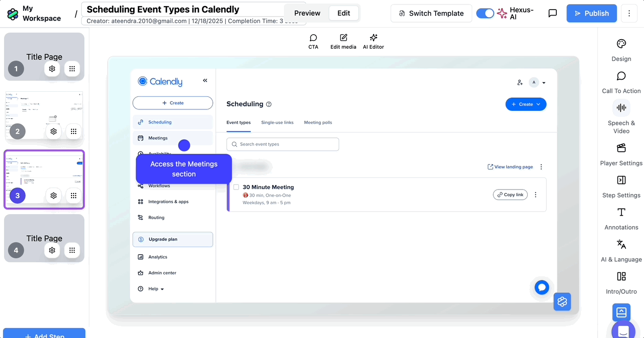The width and height of the screenshot is (644, 338).
Task: Click the Hexus widget icon on canvas
Action: tap(562, 301)
